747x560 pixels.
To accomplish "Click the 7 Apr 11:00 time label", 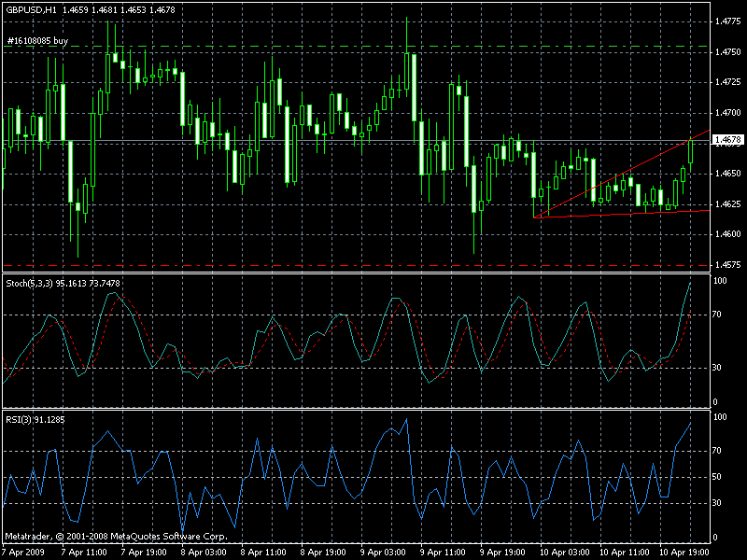I will coord(84,553).
